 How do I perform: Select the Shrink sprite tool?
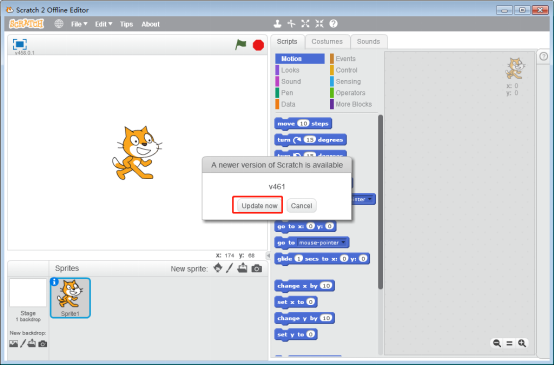(x=319, y=24)
